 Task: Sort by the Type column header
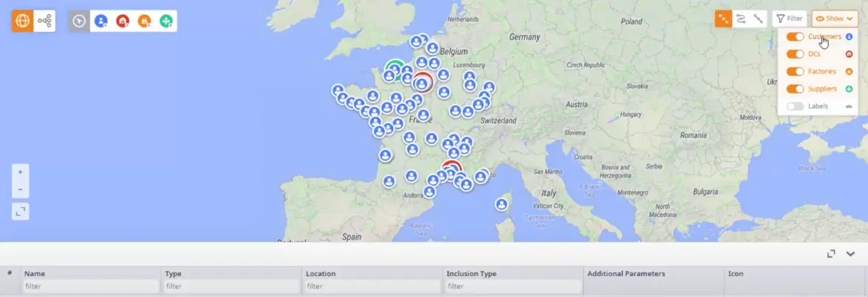(x=174, y=274)
